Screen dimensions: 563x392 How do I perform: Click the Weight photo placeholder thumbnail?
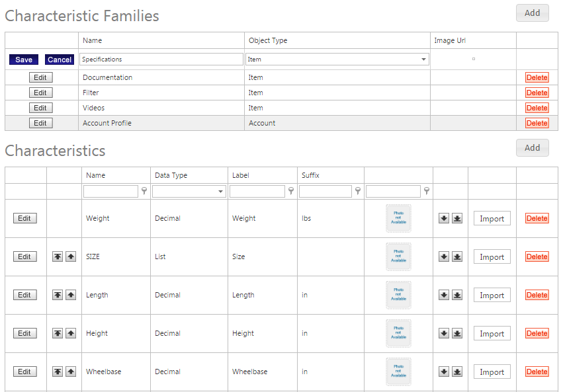[398, 218]
